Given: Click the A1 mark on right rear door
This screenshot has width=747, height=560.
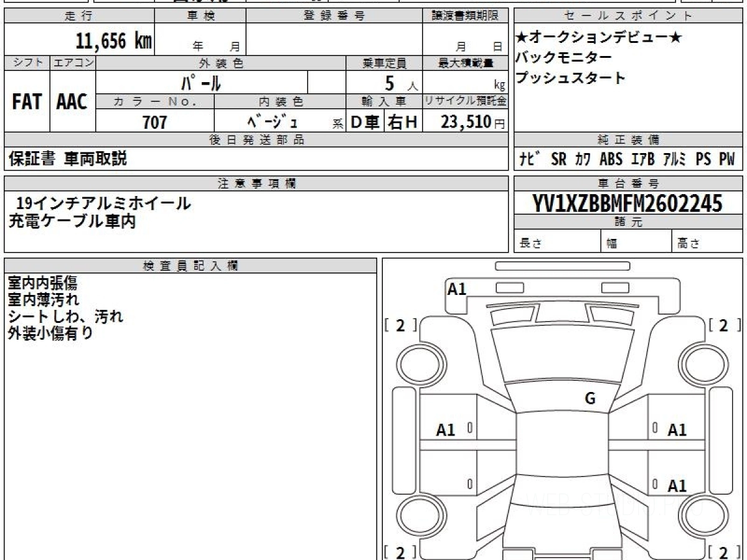Looking at the screenshot, I should pos(677,485).
